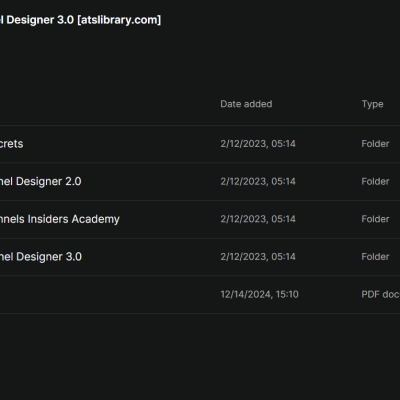Select the PDF document type cell
This screenshot has height=400, width=400.
coord(380,294)
